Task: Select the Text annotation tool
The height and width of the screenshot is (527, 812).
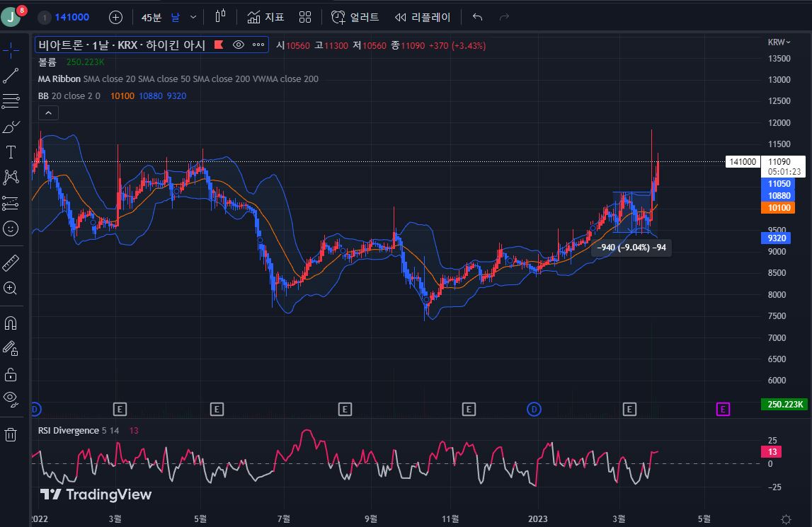Action: [11, 152]
